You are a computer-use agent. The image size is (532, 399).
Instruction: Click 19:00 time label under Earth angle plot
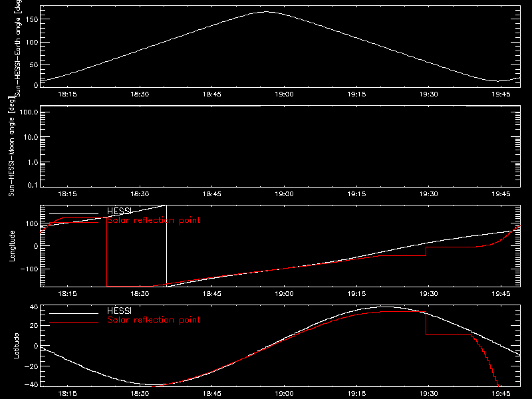[284, 94]
